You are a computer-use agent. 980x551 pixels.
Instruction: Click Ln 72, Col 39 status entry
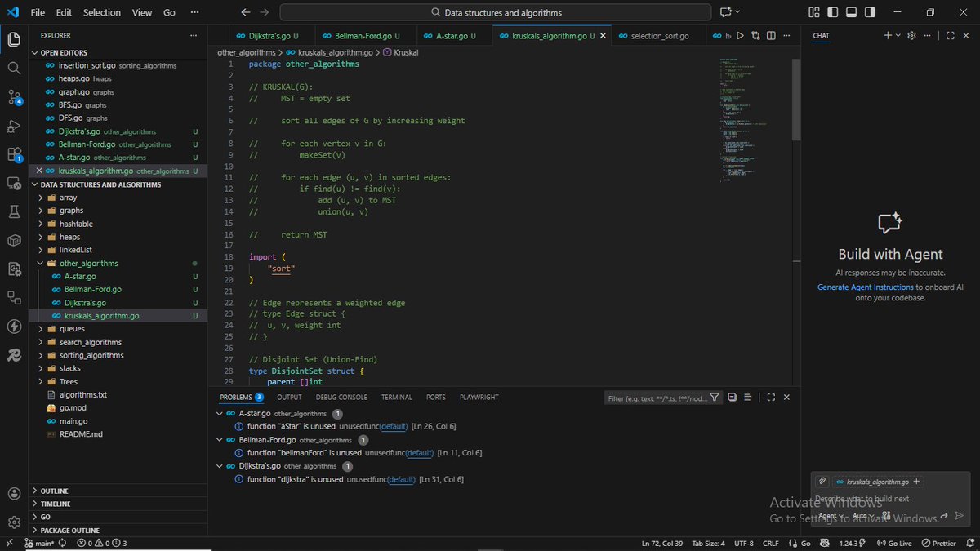point(662,543)
